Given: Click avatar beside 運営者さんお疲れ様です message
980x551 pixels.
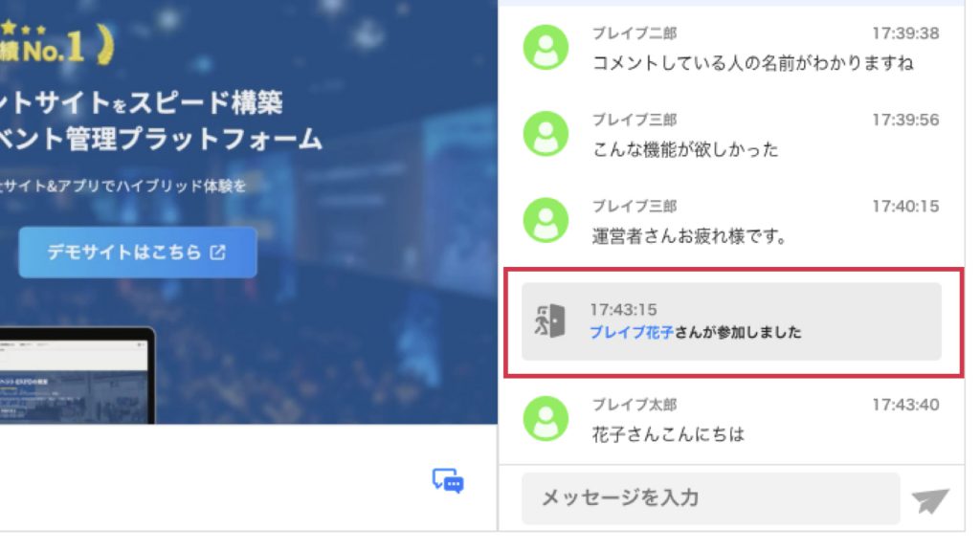Looking at the screenshot, I should pos(546,220).
